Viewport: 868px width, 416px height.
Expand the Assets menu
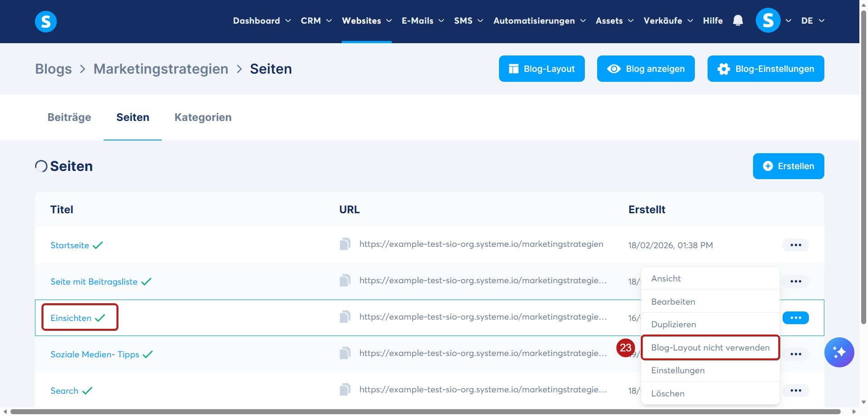point(614,21)
